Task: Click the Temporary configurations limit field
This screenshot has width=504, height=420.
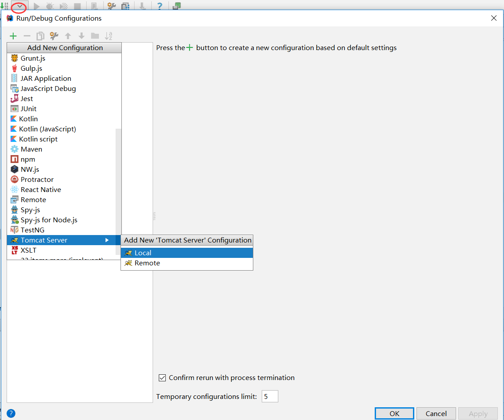Action: point(270,396)
